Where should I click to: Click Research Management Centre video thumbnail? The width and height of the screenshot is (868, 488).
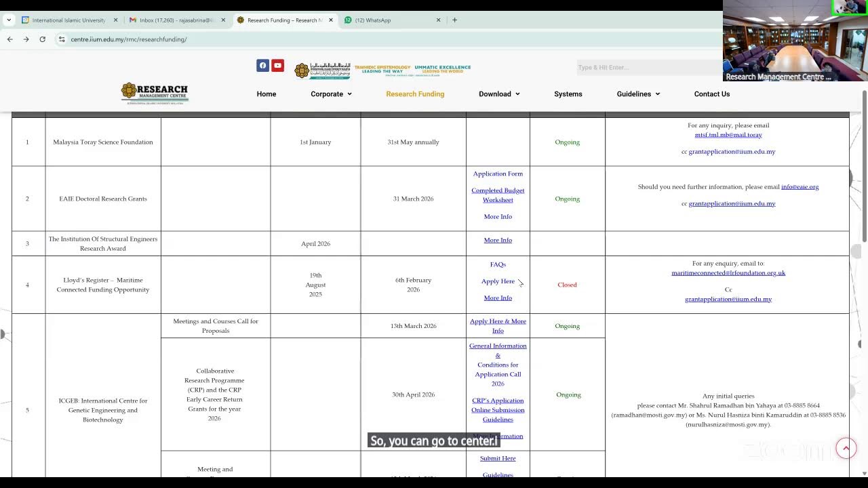point(795,41)
